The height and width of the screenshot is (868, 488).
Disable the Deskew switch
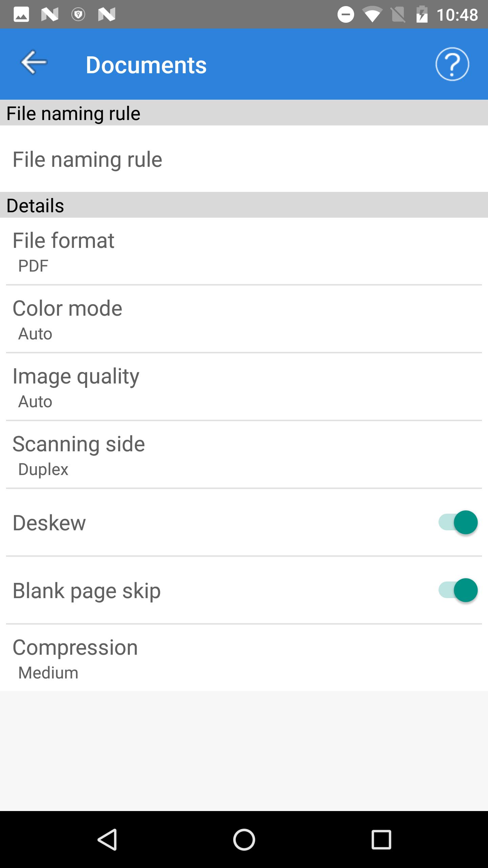click(x=458, y=522)
